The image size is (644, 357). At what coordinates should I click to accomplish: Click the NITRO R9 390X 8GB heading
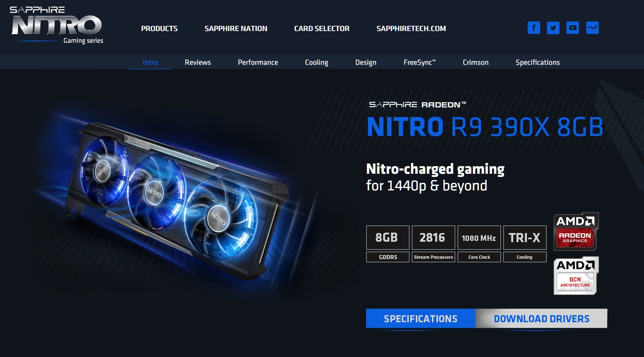pyautogui.click(x=485, y=127)
